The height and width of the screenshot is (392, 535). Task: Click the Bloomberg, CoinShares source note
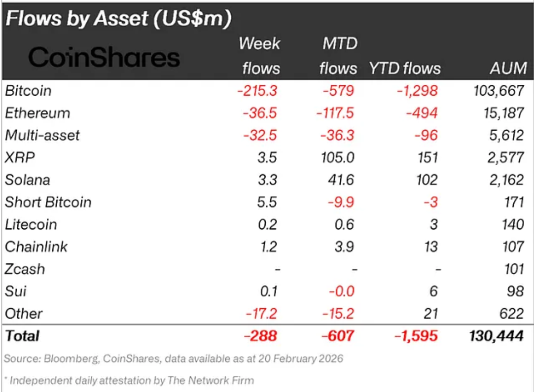pyautogui.click(x=174, y=358)
